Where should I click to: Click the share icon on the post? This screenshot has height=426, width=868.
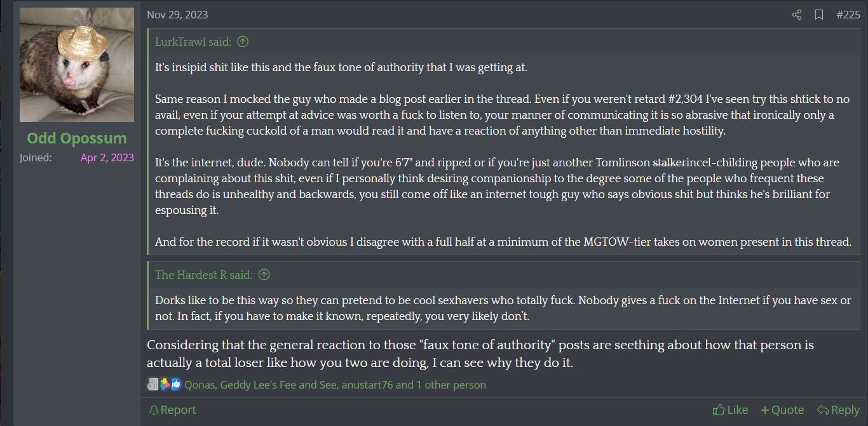797,15
